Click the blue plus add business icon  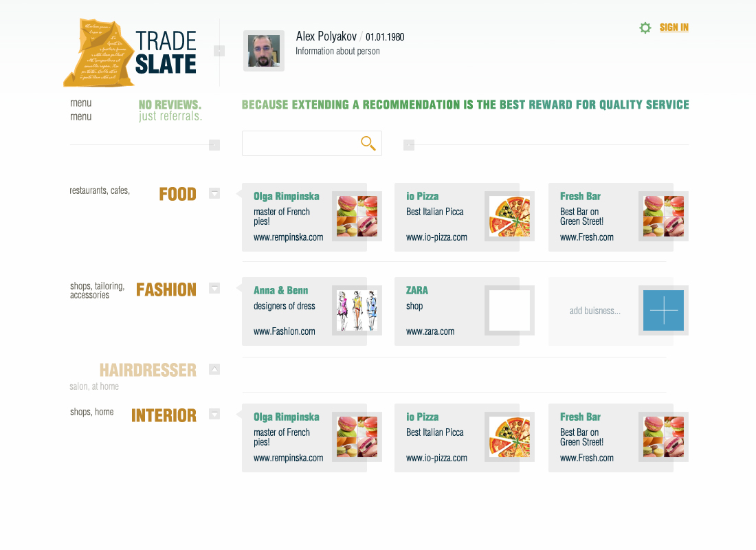pyautogui.click(x=663, y=311)
